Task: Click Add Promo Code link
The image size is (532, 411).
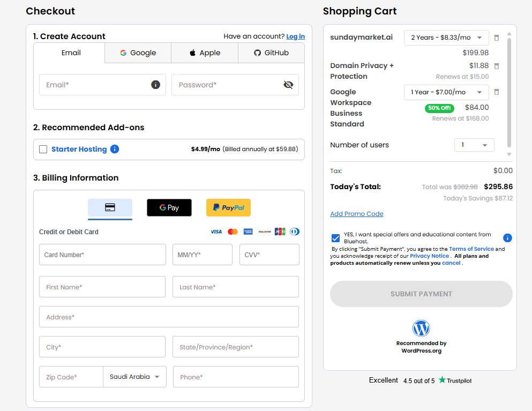Action: [357, 214]
